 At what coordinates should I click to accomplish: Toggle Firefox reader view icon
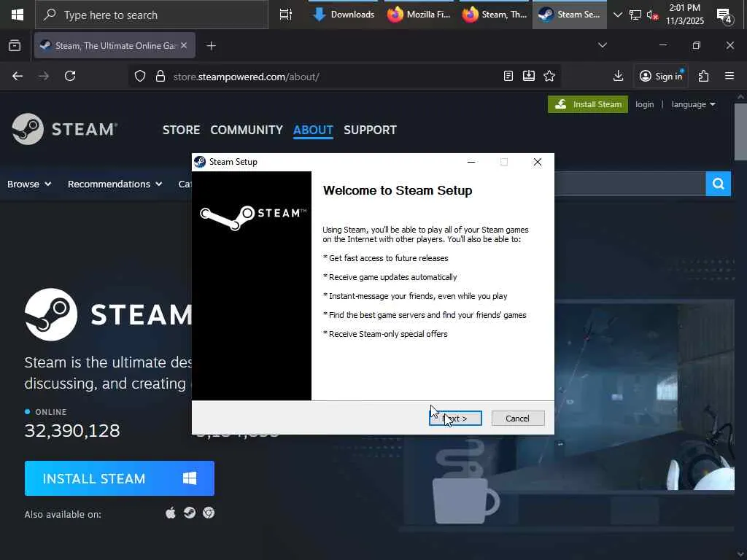(508, 76)
